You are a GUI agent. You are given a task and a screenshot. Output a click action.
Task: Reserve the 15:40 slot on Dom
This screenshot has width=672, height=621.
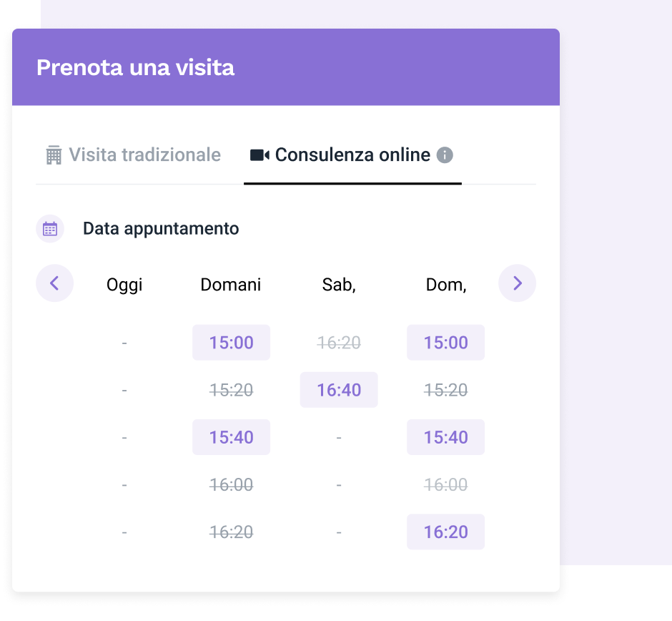pos(445,437)
